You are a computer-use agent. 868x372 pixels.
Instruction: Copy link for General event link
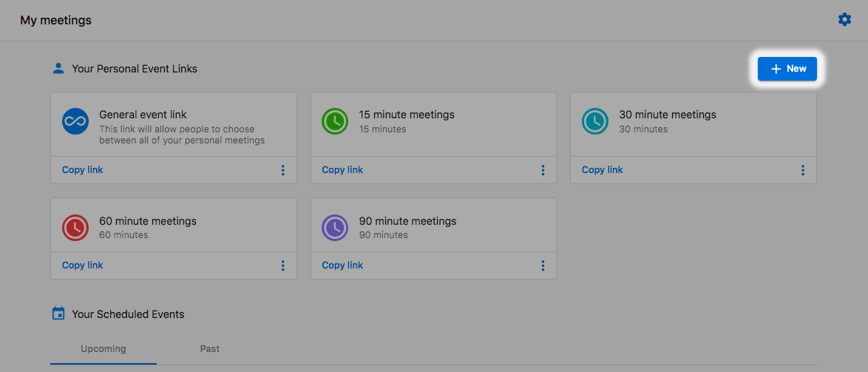point(83,170)
